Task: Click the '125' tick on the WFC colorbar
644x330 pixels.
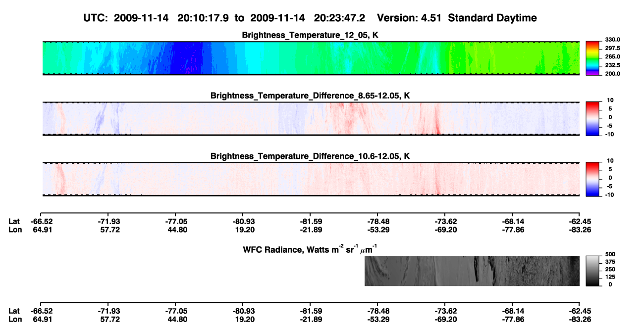Action: point(611,277)
